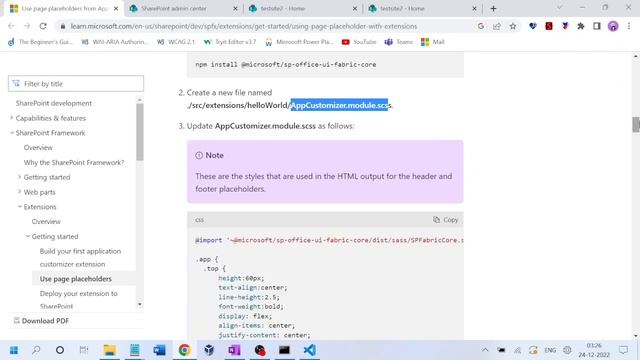Open YouTube bookmark
Screen dimensions: 640x360
click(x=359, y=42)
